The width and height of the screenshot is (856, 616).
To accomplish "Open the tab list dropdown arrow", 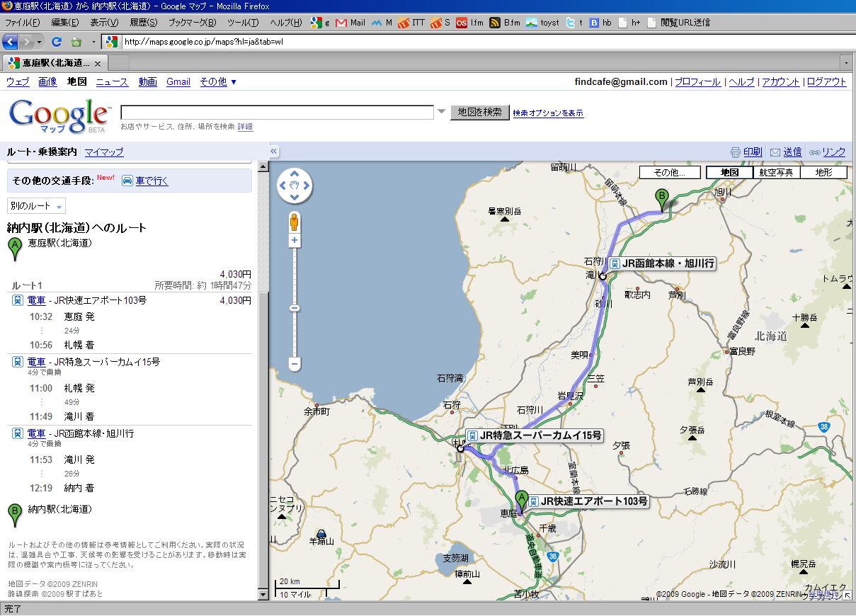I will pyautogui.click(x=846, y=63).
